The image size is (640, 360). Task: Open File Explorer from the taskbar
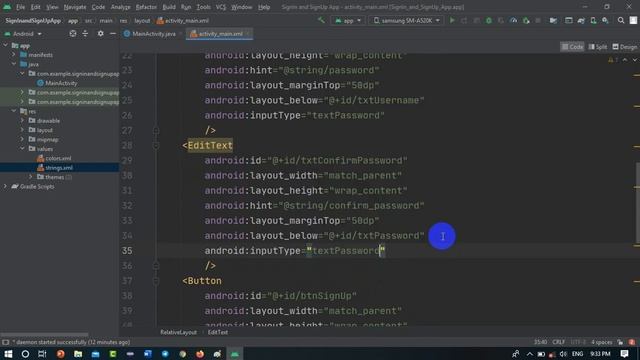tap(78, 354)
